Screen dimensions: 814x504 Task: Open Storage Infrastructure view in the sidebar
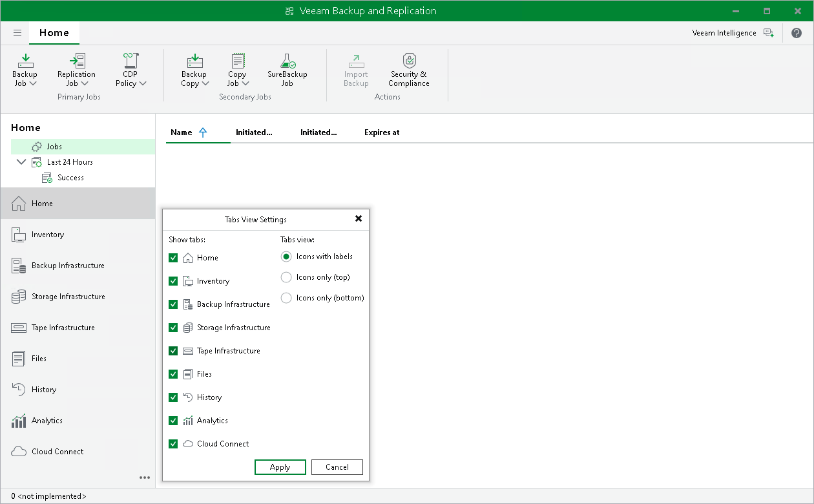click(78, 297)
